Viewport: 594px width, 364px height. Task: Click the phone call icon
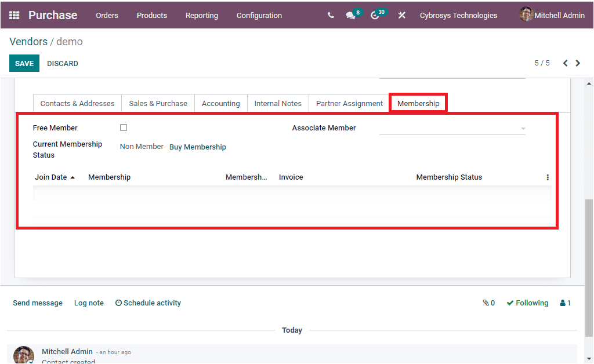coord(331,15)
